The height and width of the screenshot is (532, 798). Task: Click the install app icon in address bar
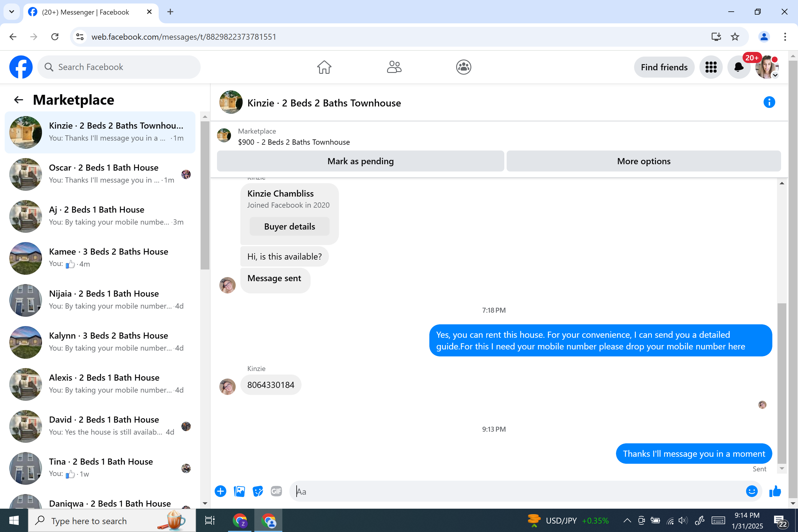click(716, 37)
